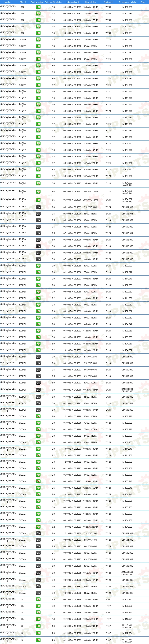
Task: Click fuel pump icon in M 102.991 row
Action: coord(38,33)
